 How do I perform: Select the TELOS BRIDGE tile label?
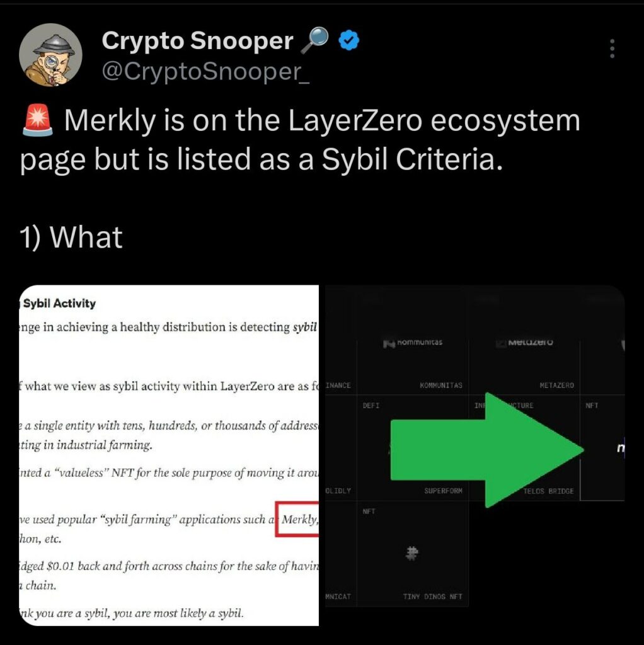pos(548,491)
